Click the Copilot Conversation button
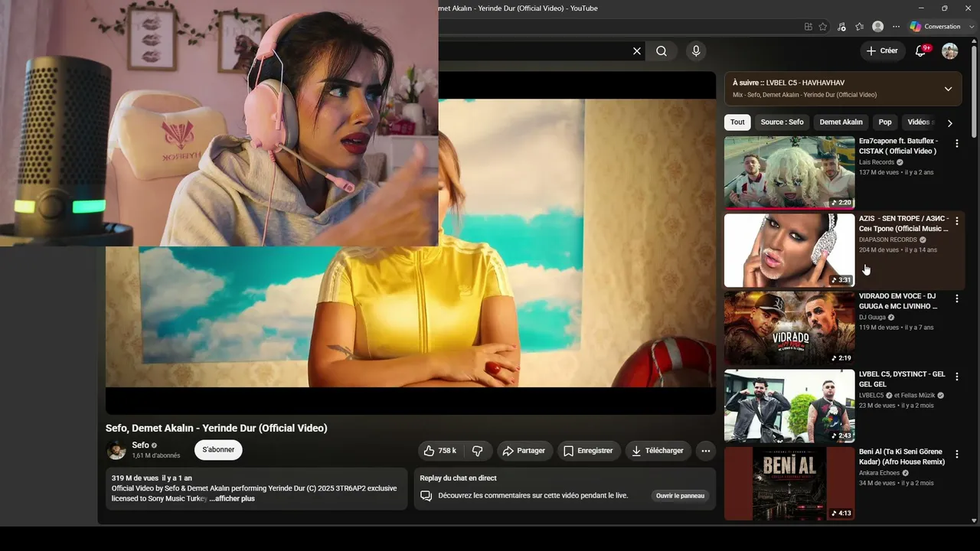 [935, 27]
